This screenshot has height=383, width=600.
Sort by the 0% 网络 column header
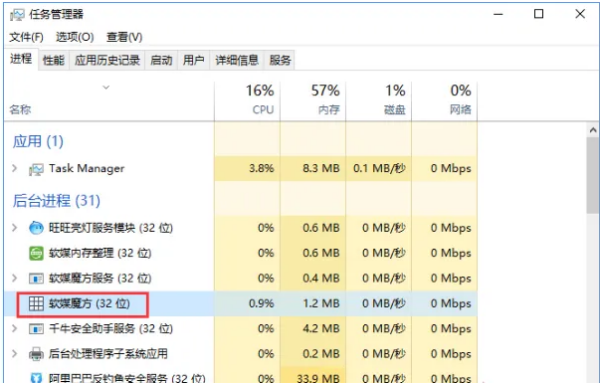click(x=445, y=101)
